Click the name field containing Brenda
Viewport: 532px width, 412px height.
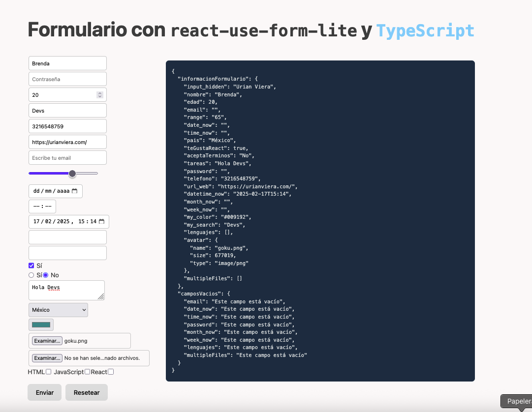67,63
